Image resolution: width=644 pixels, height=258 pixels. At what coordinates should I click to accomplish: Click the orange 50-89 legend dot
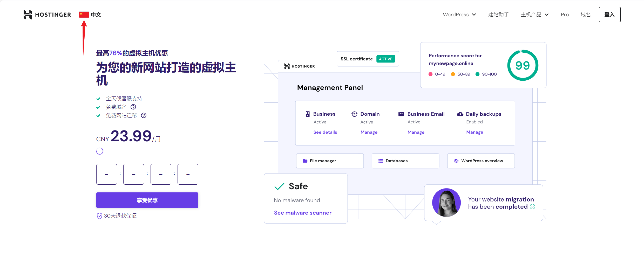point(453,74)
